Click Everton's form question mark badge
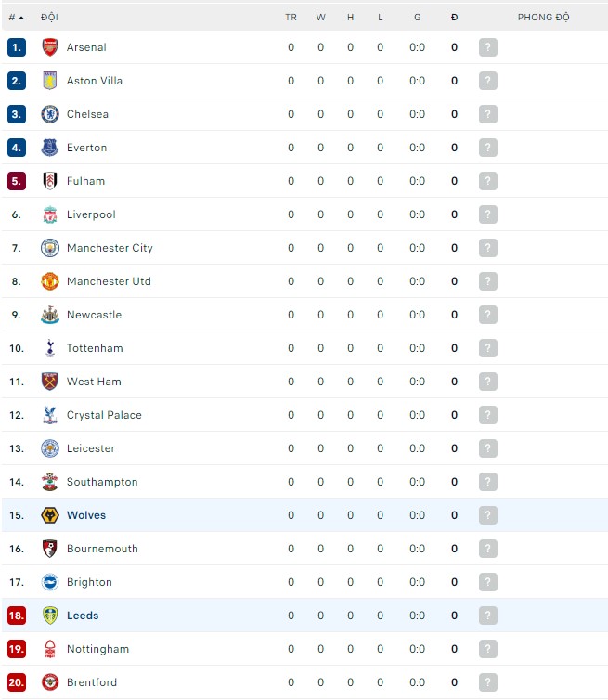The width and height of the screenshot is (608, 700). (488, 148)
